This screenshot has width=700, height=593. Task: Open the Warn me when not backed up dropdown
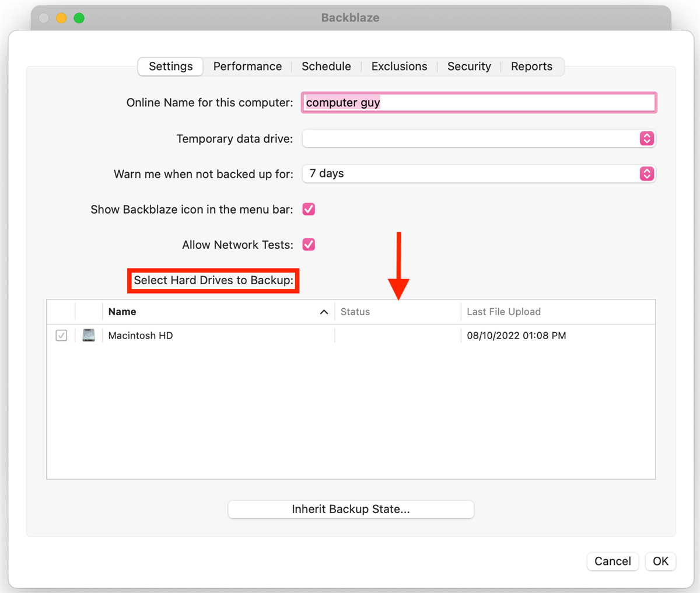click(479, 173)
